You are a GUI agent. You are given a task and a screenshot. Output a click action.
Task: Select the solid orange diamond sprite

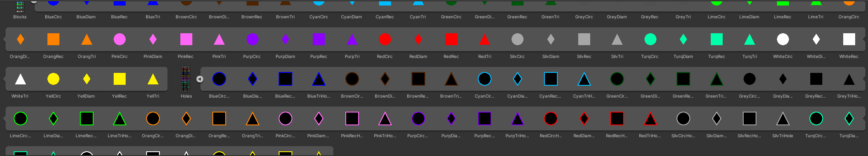(x=20, y=39)
